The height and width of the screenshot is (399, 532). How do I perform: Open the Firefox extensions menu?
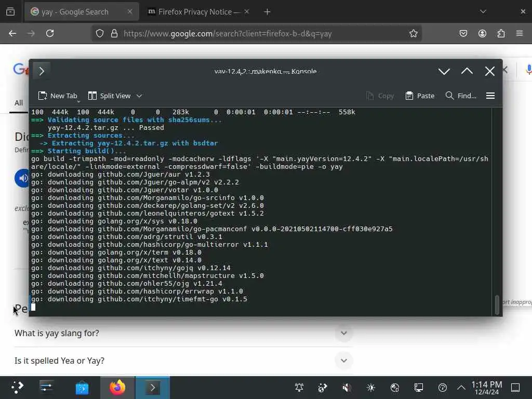coord(501,34)
